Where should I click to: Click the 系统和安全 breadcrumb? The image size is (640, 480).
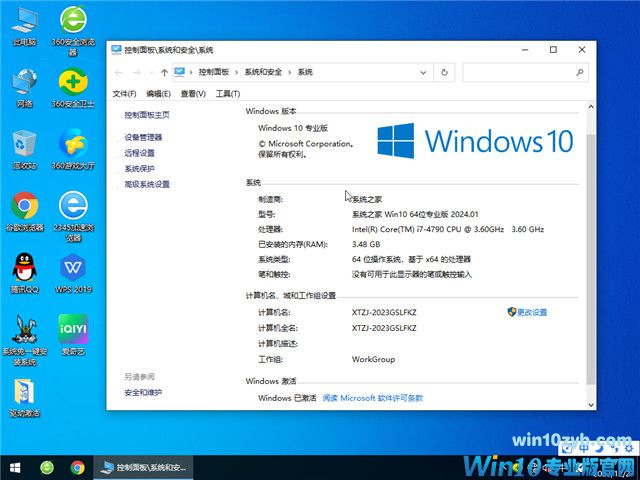point(263,72)
